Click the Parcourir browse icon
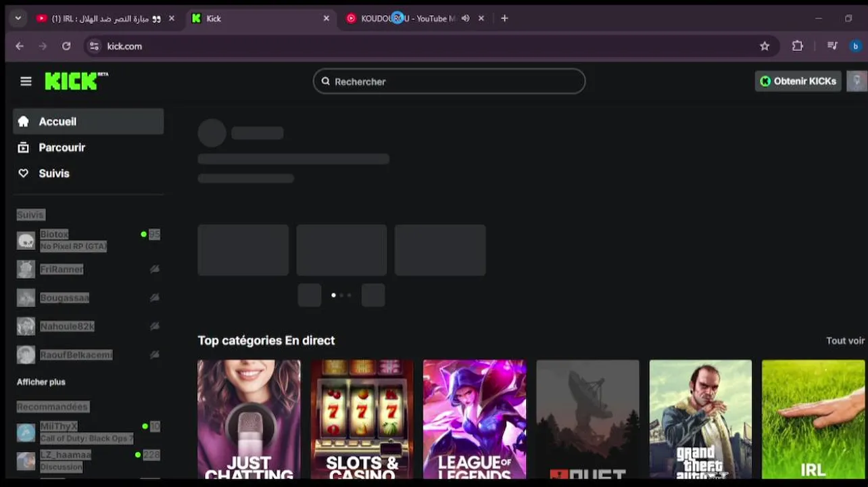The width and height of the screenshot is (868, 487). click(24, 147)
